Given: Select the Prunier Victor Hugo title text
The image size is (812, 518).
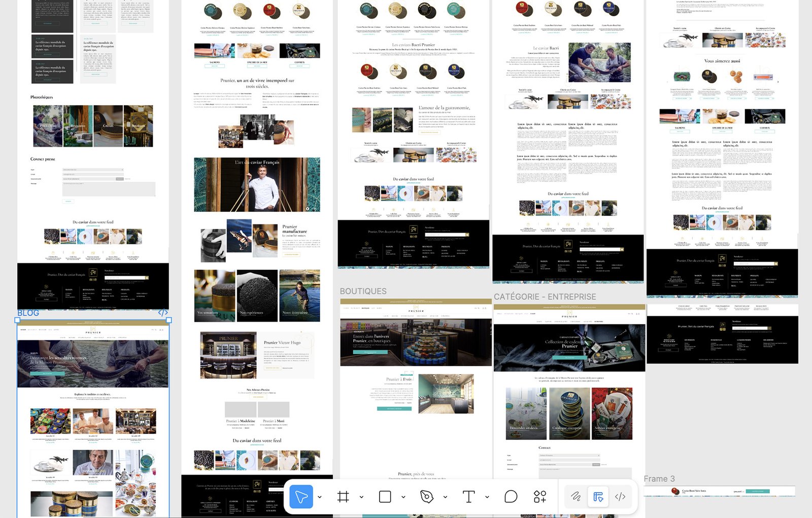Looking at the screenshot, I should coord(282,343).
